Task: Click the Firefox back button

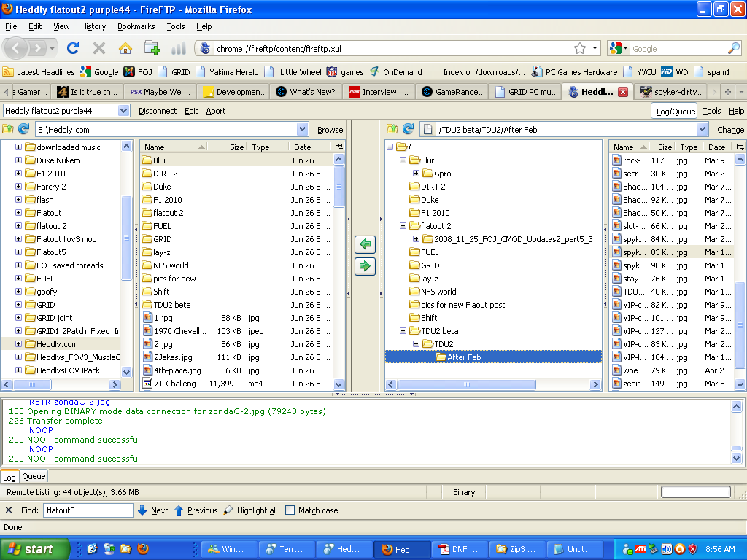Action: [16, 48]
